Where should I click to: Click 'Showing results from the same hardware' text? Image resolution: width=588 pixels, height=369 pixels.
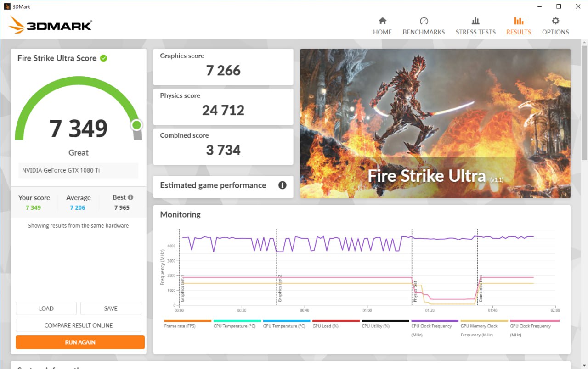(79, 226)
